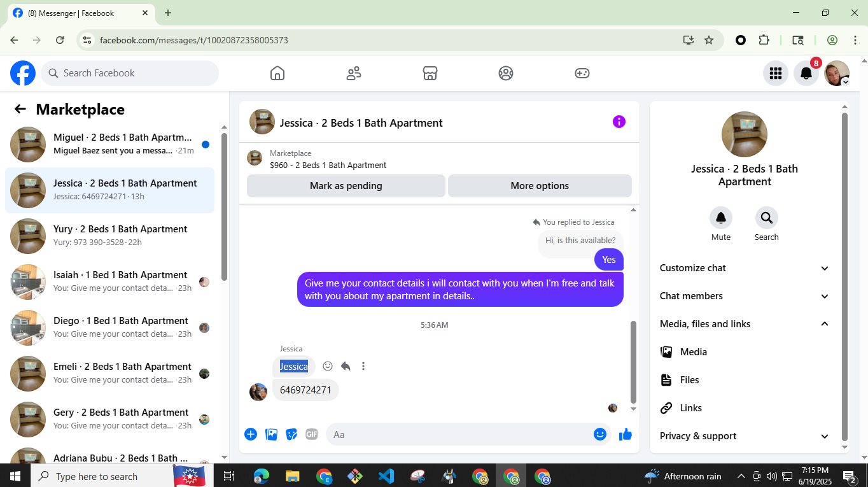The width and height of the screenshot is (868, 487).
Task: Open the Isaiah 1 Bed 1 Bath conversation
Action: click(110, 282)
